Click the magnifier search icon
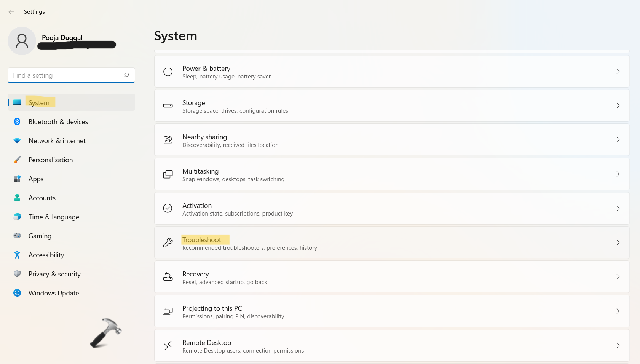 point(126,75)
